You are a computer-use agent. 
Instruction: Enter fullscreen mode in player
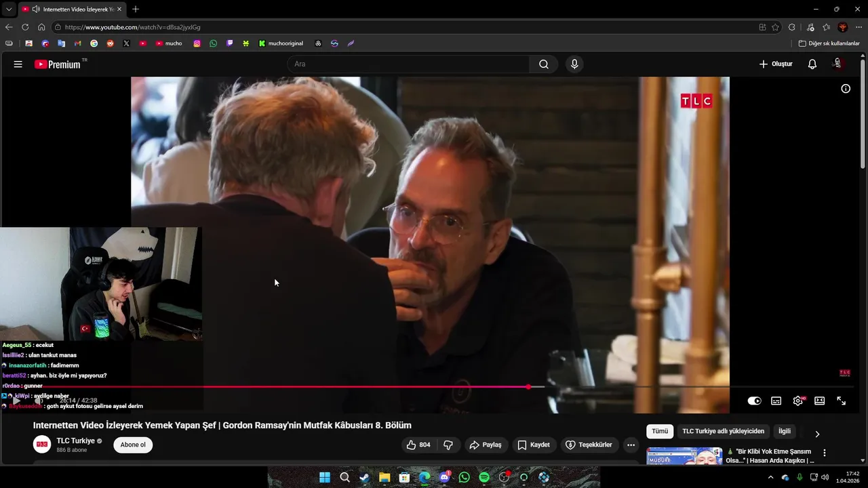(842, 401)
